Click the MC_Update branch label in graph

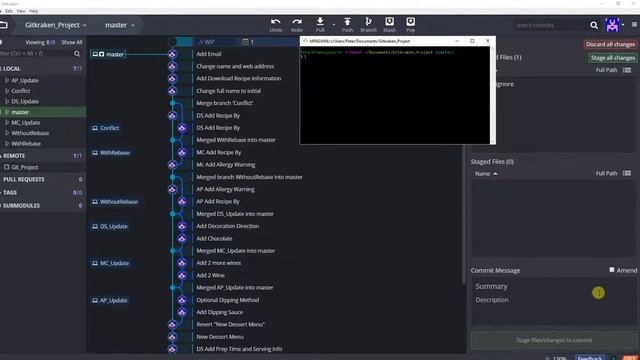pos(111,263)
